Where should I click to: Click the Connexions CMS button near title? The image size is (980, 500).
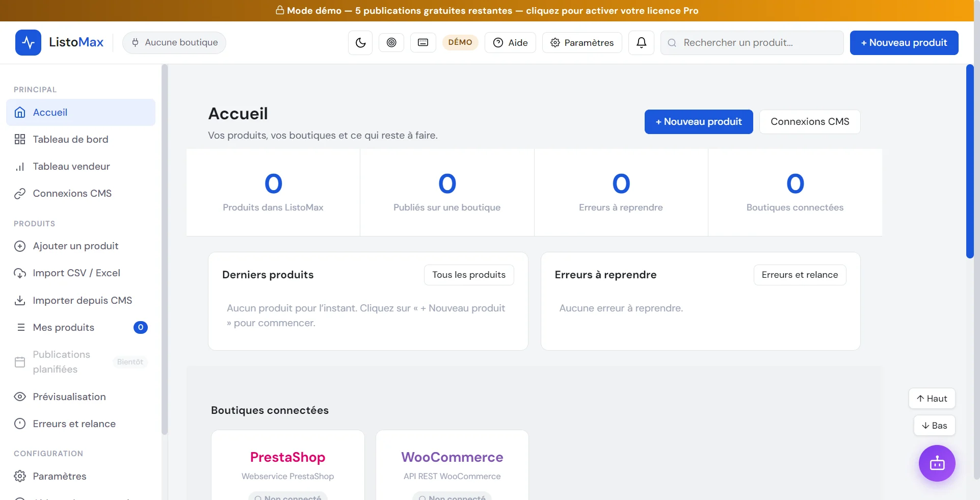pyautogui.click(x=810, y=122)
